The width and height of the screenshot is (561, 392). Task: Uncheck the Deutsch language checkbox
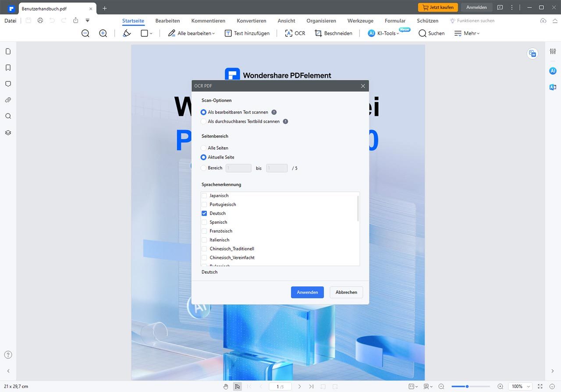[204, 213]
